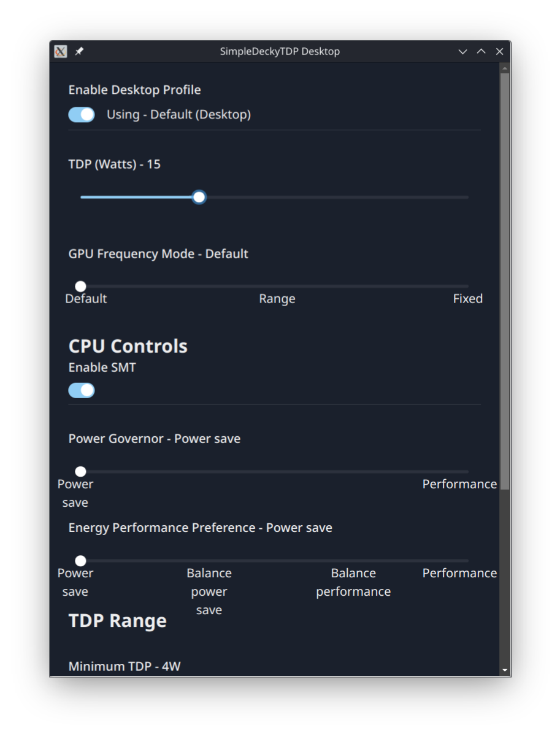Click the app window menu icon in title bar

60,52
